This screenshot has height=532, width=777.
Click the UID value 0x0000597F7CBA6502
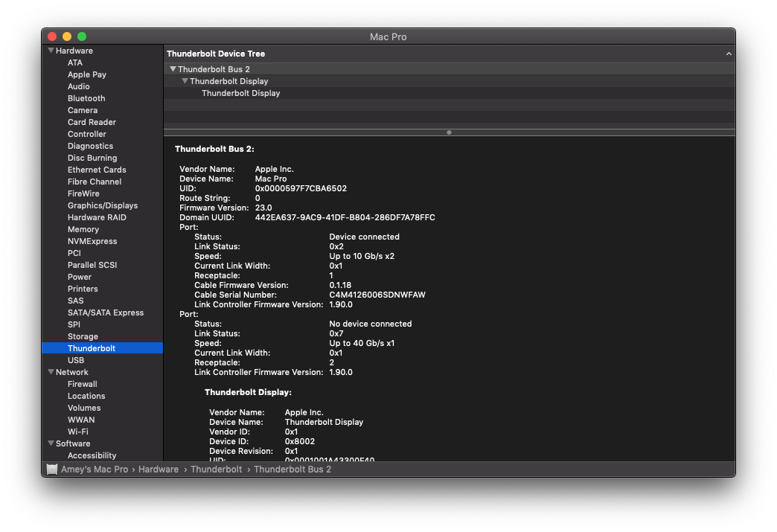[x=301, y=188]
